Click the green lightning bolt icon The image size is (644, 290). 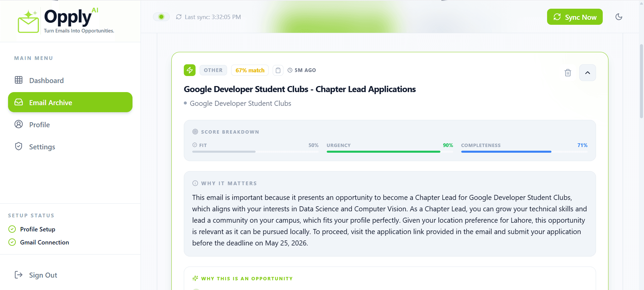(x=190, y=70)
